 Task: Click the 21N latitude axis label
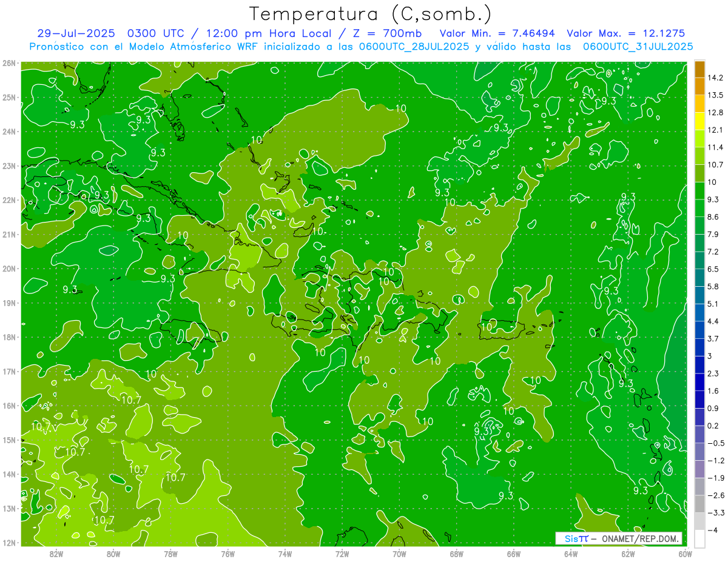click(x=8, y=234)
